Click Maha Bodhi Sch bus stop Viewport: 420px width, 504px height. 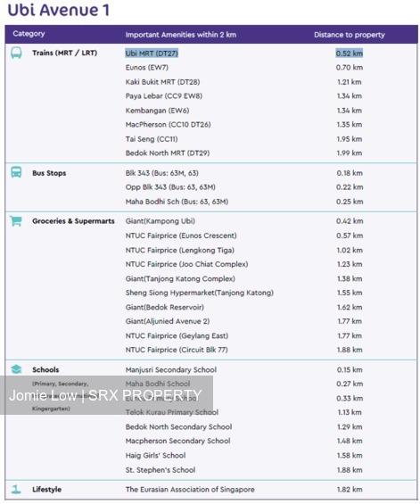click(177, 202)
